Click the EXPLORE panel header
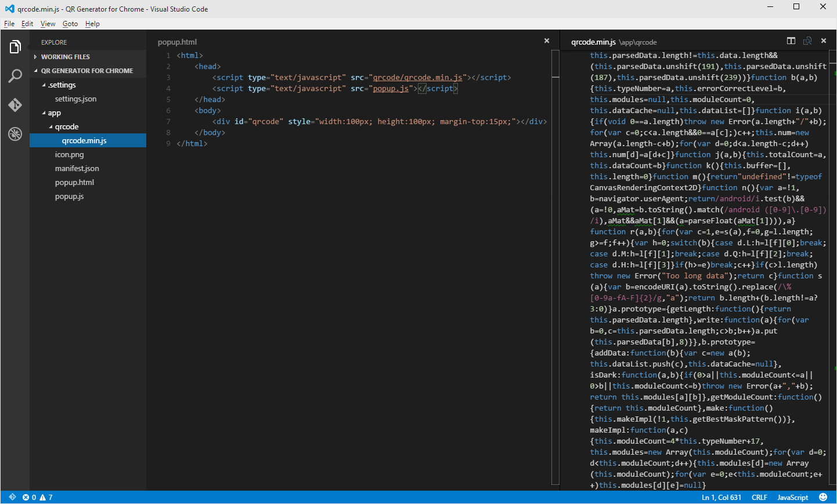Image resolution: width=837 pixels, height=504 pixels. 54,42
